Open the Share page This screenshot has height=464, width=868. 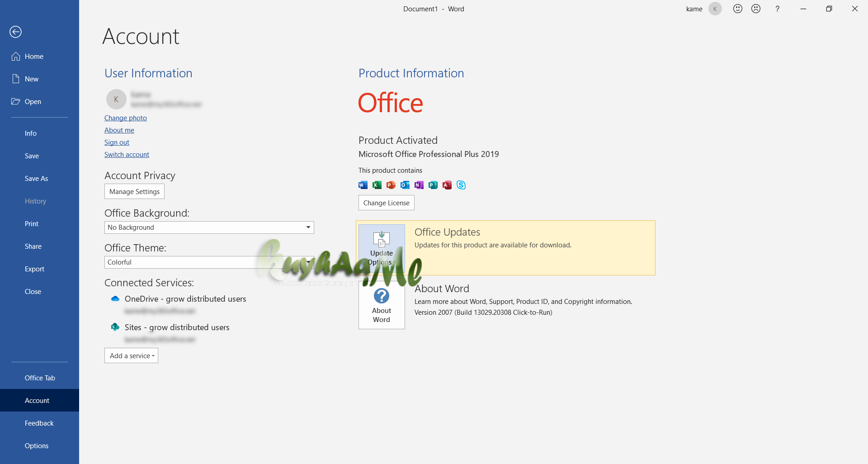click(x=39, y=246)
